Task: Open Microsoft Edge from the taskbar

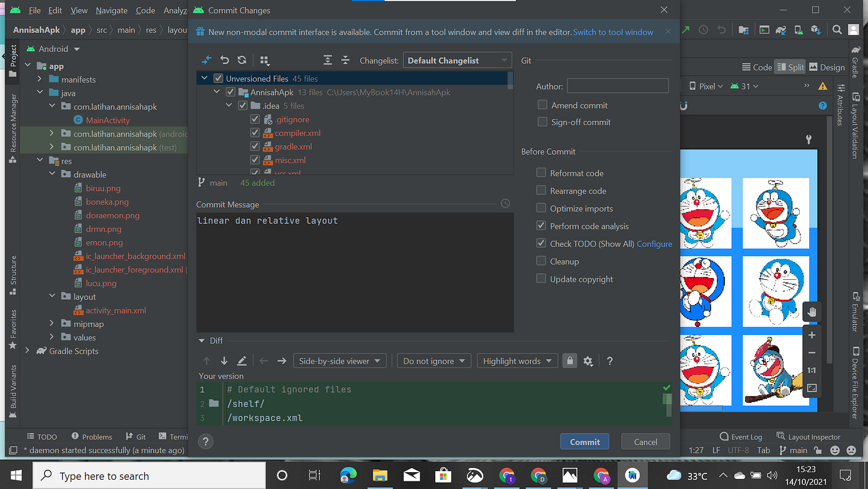Action: pyautogui.click(x=348, y=475)
